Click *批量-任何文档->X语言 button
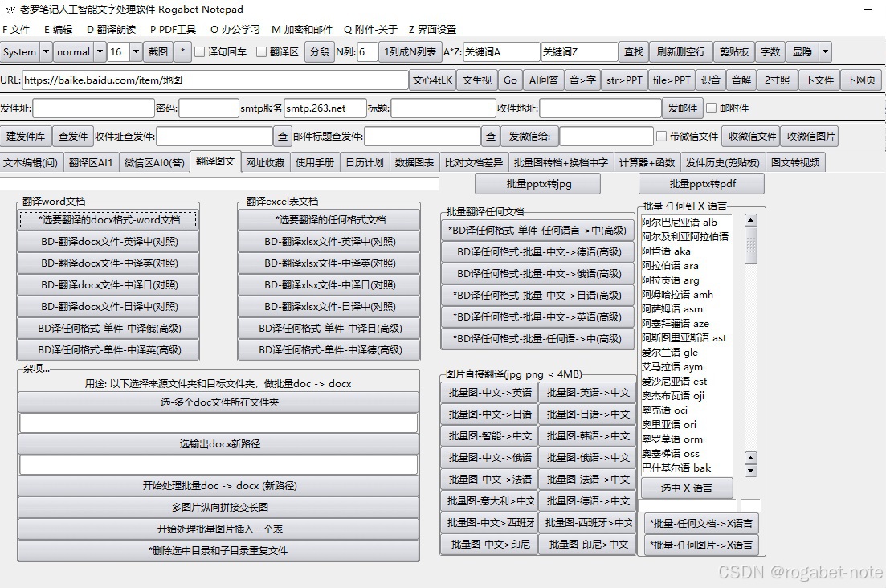The image size is (886, 588). (700, 524)
